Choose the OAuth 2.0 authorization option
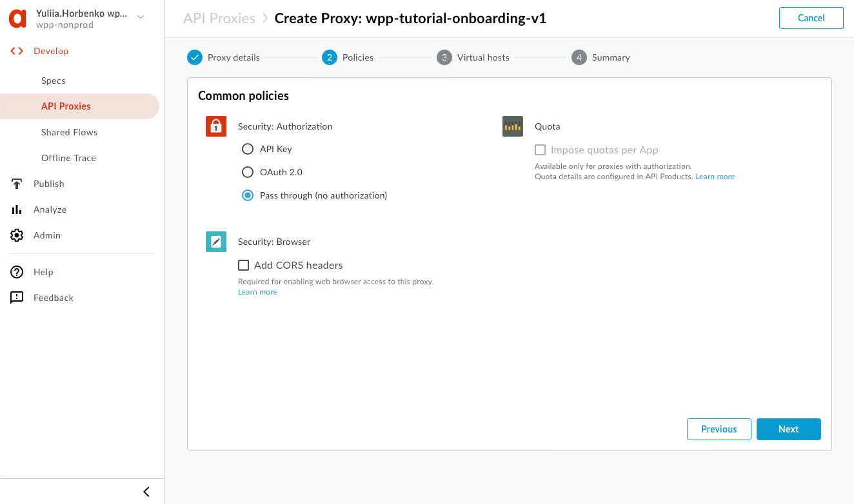 point(247,172)
